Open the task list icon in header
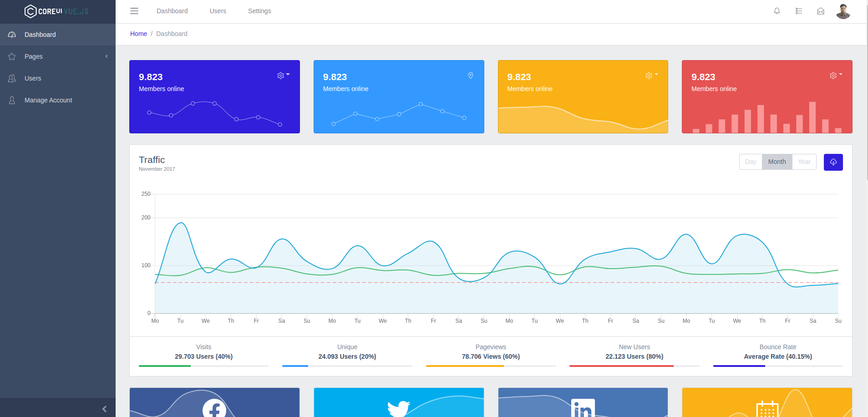The image size is (868, 417). pyautogui.click(x=799, y=11)
